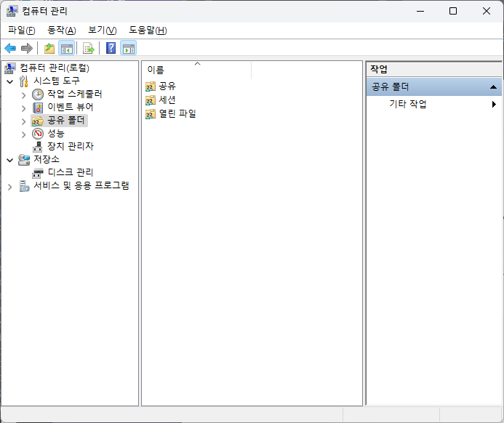Select the 공유 item text in list
Image resolution: width=504 pixels, height=423 pixels.
pos(167,86)
